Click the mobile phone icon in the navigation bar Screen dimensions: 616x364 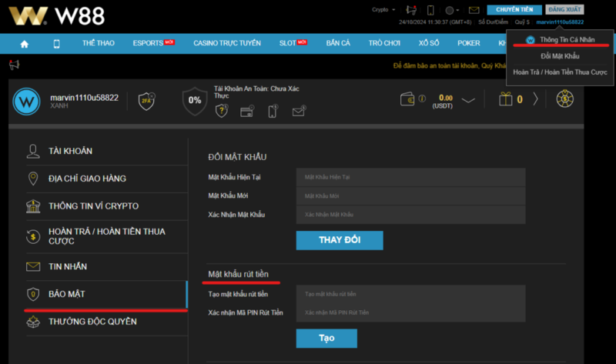(x=56, y=44)
